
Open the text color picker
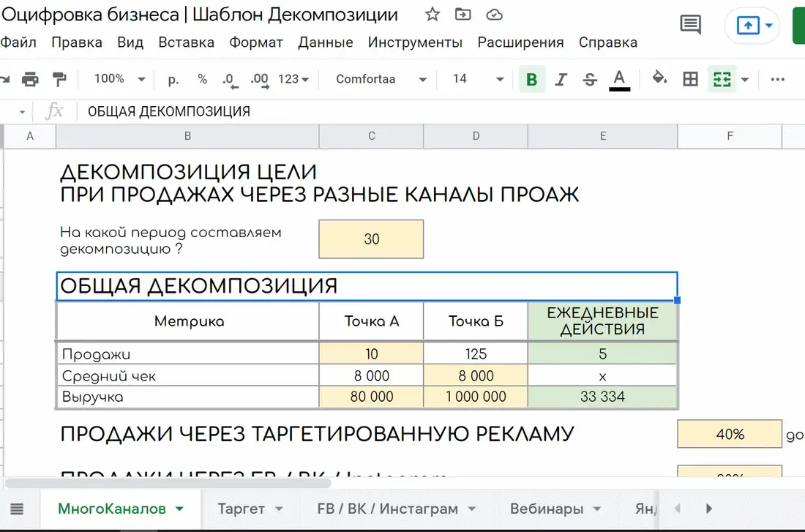pyautogui.click(x=619, y=80)
